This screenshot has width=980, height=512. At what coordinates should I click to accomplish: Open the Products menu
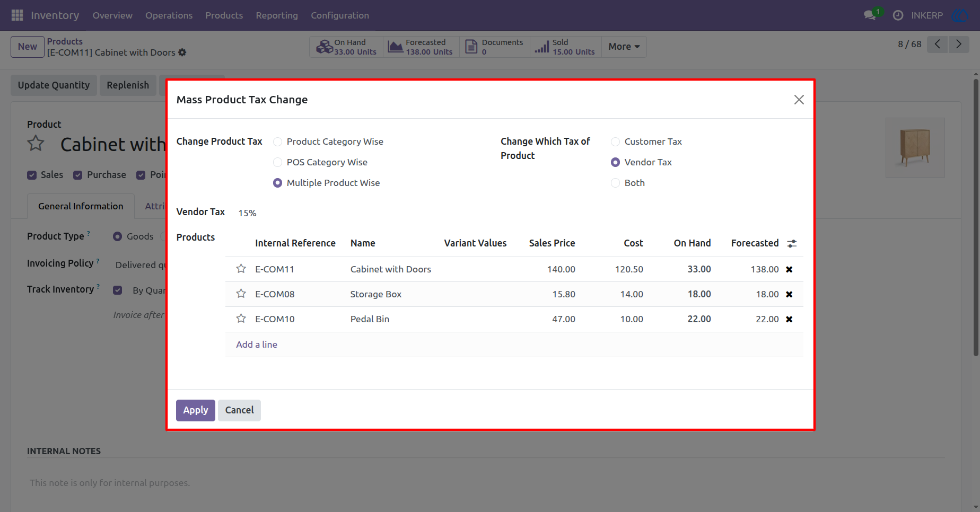[x=224, y=15]
